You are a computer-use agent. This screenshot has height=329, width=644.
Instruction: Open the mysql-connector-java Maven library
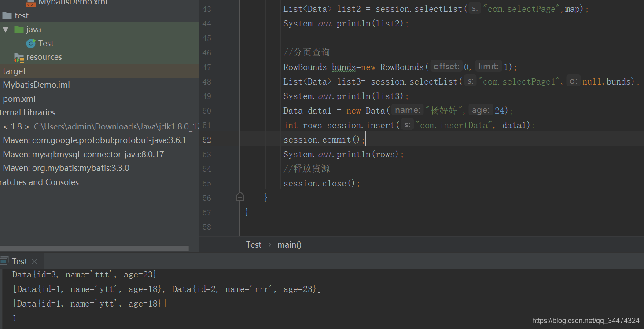[83, 154]
